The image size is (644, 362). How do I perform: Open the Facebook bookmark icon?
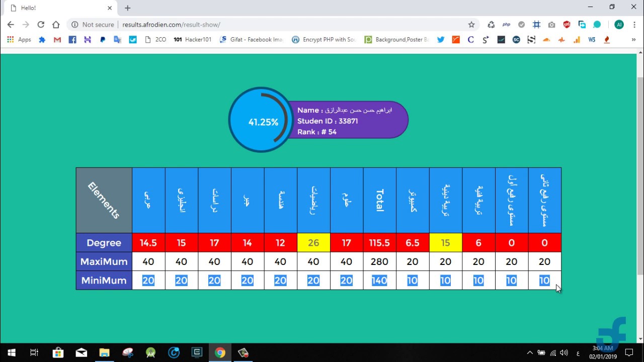(x=72, y=39)
